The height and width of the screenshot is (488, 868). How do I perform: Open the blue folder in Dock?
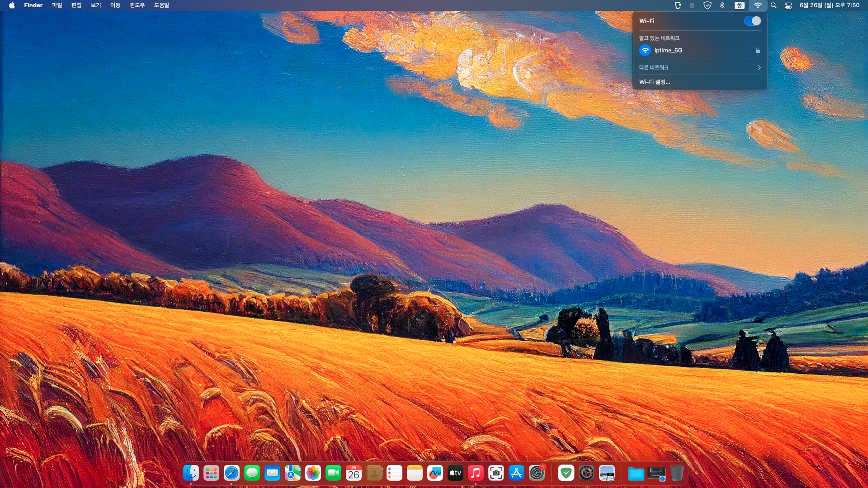click(x=636, y=474)
